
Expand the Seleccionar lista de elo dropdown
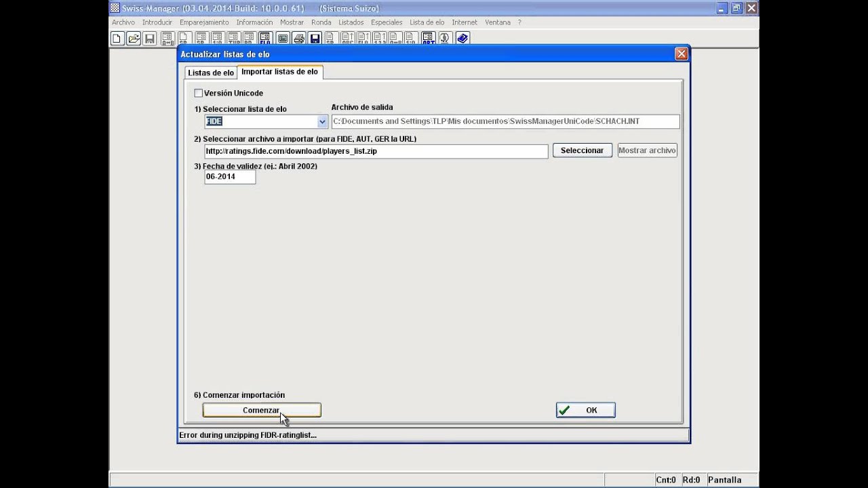coord(322,121)
